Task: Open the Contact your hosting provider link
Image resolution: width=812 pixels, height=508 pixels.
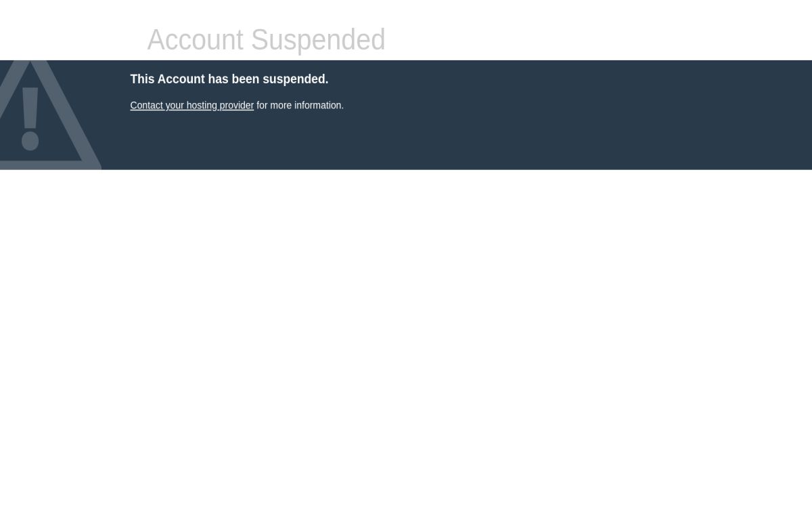Action: [191, 106]
